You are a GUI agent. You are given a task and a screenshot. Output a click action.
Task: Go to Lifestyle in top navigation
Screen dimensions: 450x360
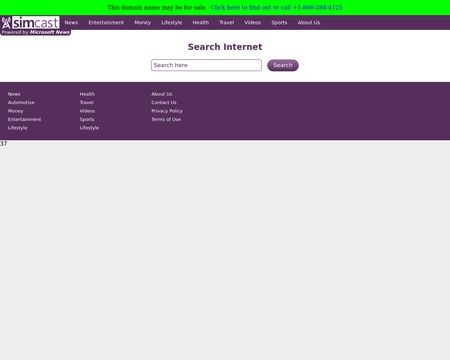pos(172,23)
